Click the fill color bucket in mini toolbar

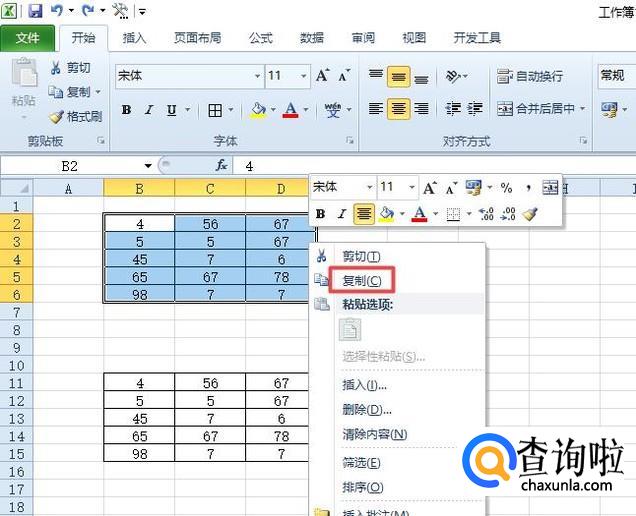386,213
